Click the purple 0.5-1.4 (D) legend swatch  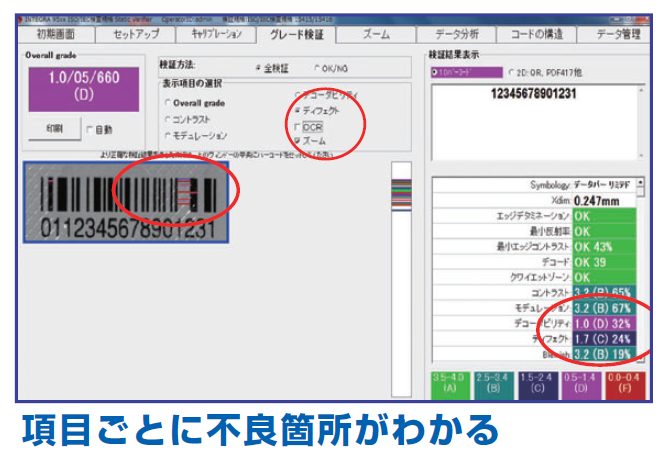(x=581, y=385)
